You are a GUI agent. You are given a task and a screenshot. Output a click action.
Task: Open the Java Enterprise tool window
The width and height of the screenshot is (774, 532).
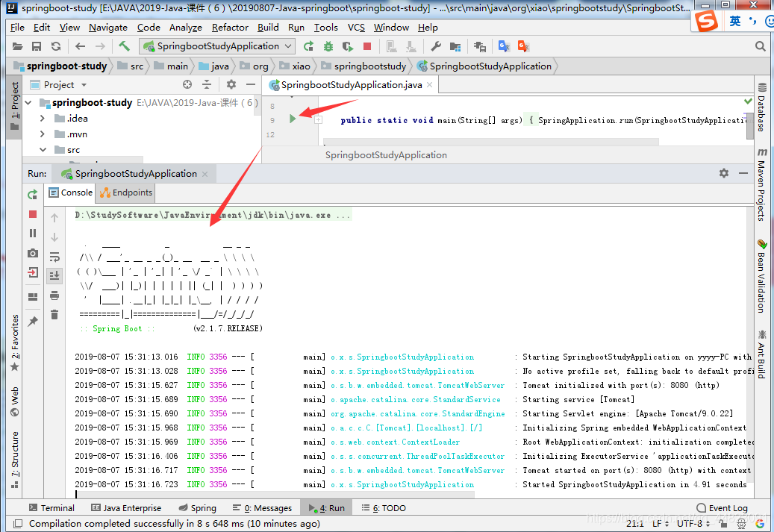tap(126, 508)
